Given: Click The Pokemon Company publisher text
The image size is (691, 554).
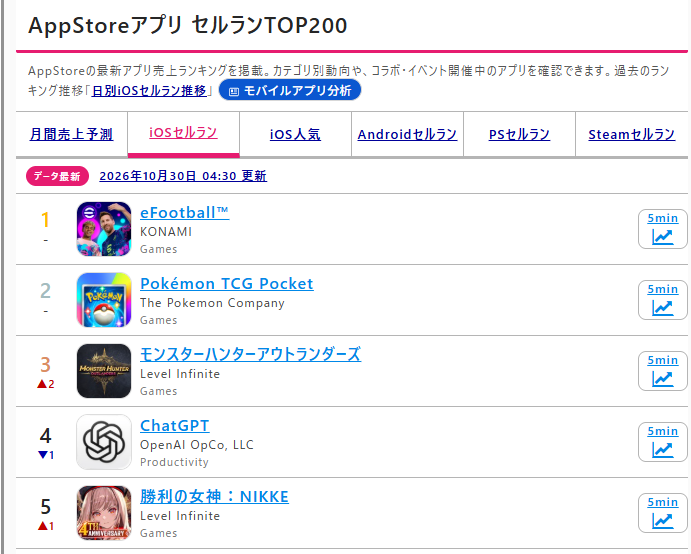Looking at the screenshot, I should point(212,303).
